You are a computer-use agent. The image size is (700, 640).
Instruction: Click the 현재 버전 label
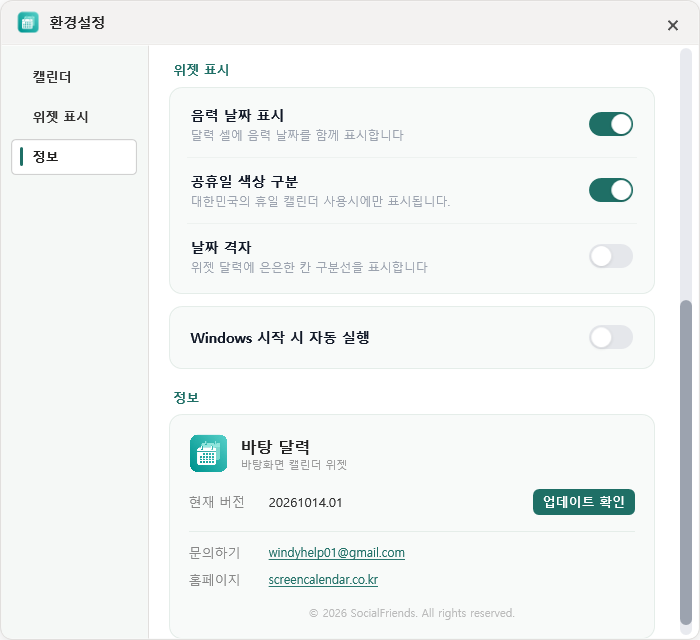[x=217, y=502]
